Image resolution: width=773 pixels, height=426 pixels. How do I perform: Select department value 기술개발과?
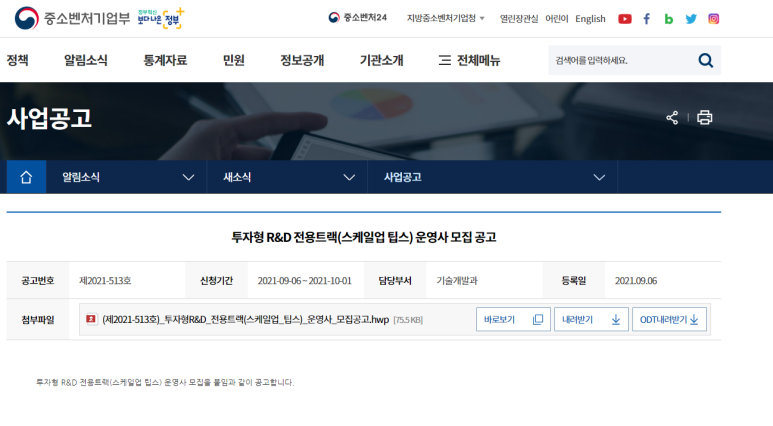point(457,281)
